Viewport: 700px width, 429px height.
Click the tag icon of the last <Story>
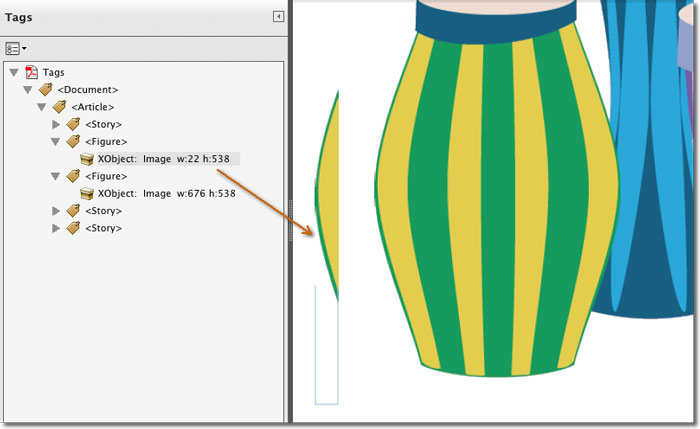coord(73,229)
